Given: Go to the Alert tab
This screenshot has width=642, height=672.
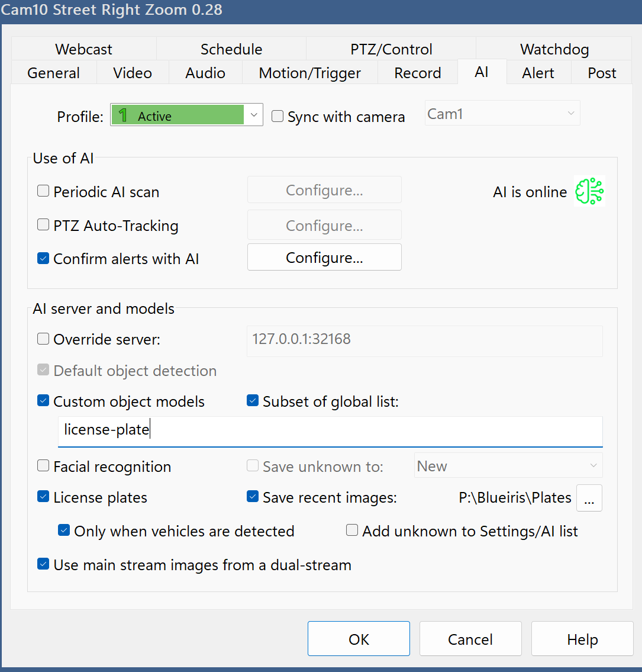Looking at the screenshot, I should click(538, 73).
